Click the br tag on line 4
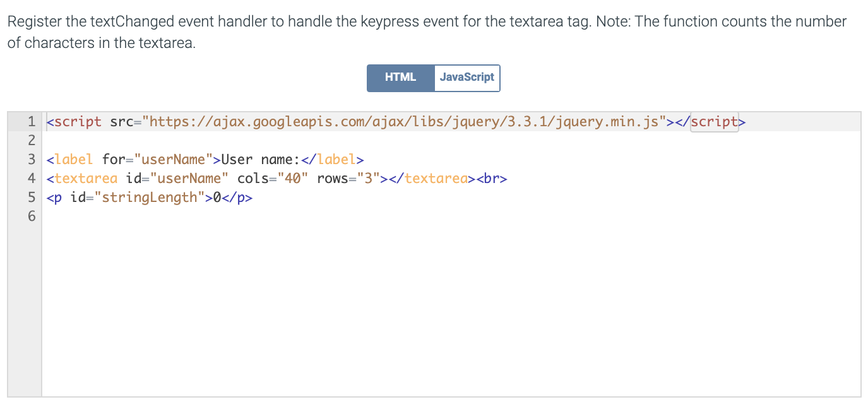The height and width of the screenshot is (402, 868). click(x=494, y=178)
